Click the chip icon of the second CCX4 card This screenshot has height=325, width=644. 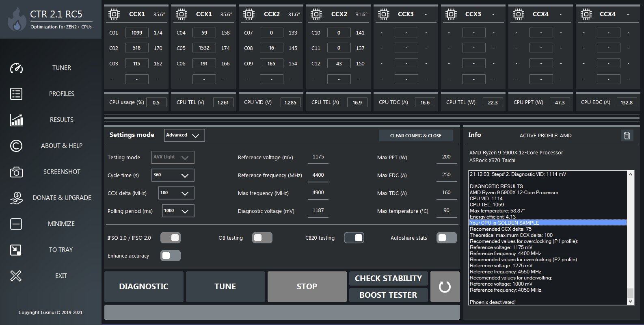pos(586,15)
